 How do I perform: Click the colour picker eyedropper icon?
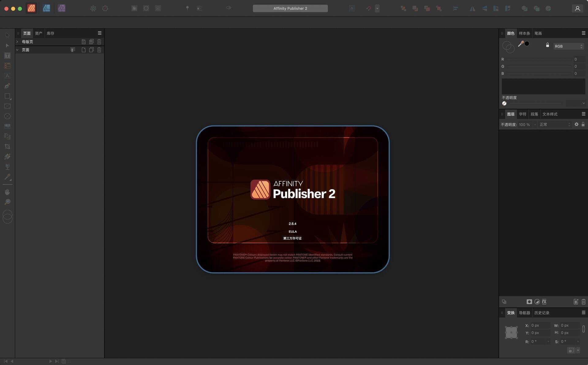[x=521, y=44]
